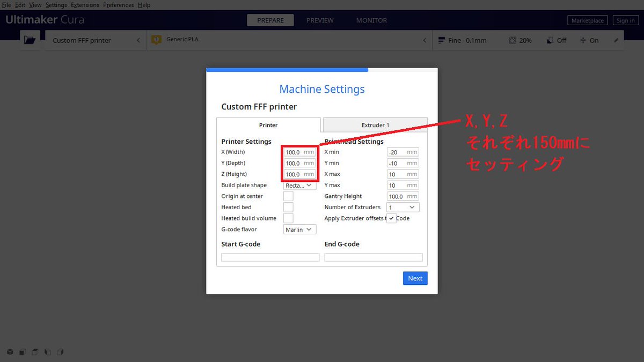Click the Y (Depth) input field
The width and height of the screenshot is (644, 362).
(300, 163)
